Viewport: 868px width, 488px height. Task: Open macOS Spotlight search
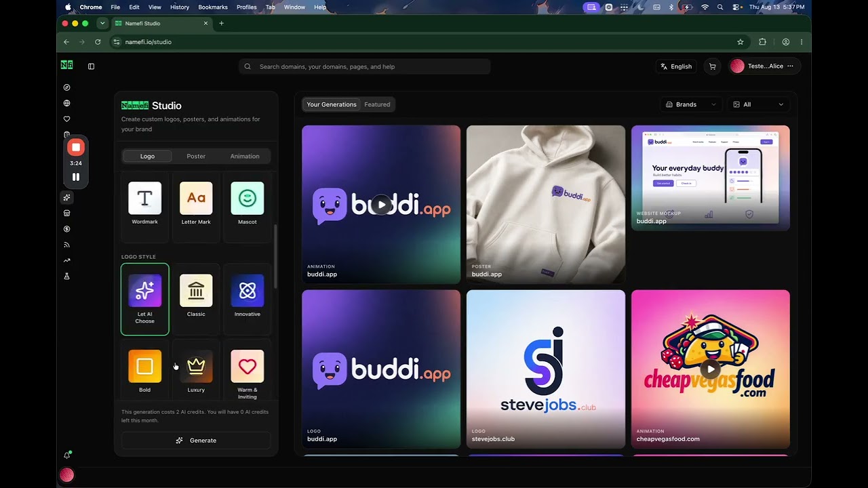point(721,7)
